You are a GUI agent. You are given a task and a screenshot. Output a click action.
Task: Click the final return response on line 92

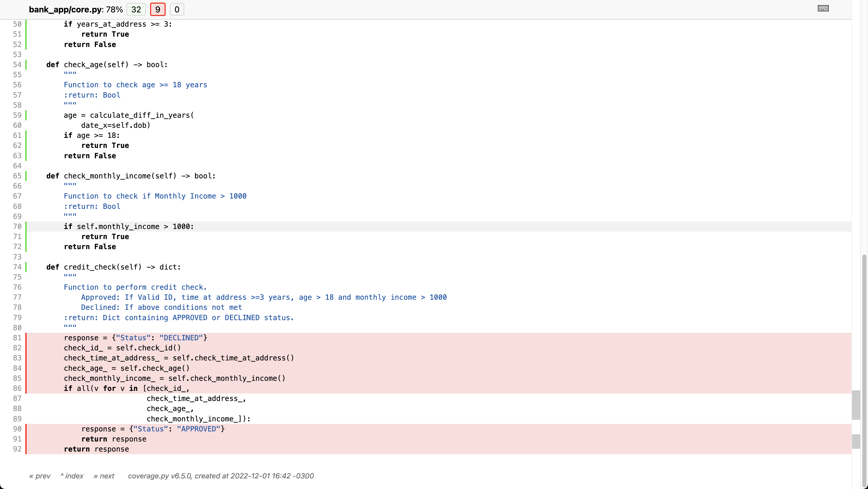tap(96, 449)
